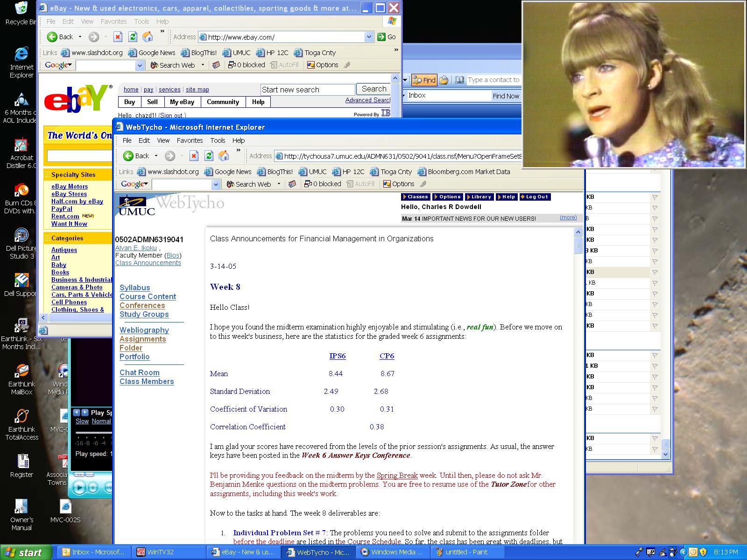Open the File menu in WebTycho window

point(127,140)
